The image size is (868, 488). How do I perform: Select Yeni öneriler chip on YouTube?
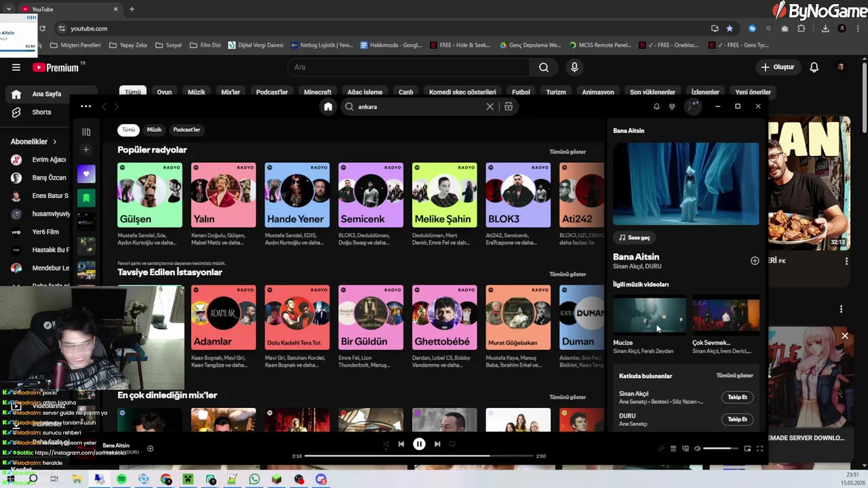click(x=753, y=92)
